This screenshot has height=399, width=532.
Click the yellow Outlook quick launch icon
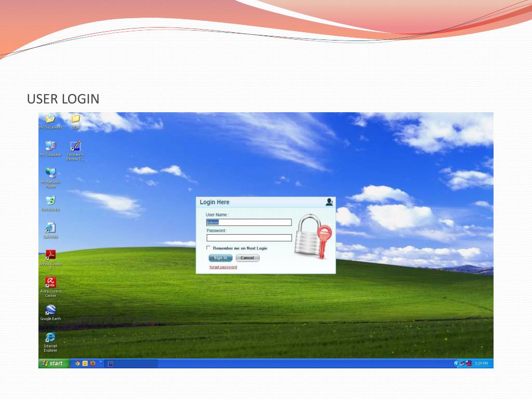pyautogui.click(x=85, y=363)
